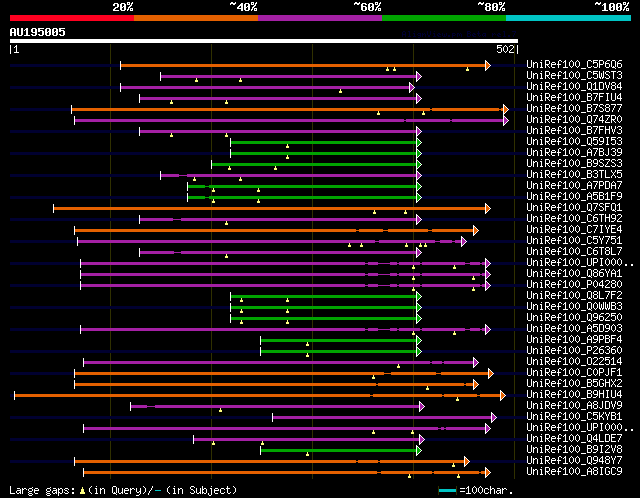
Task: Click the orange alignment bar of UniRef100_B9HIU4
Action: pos(258,396)
